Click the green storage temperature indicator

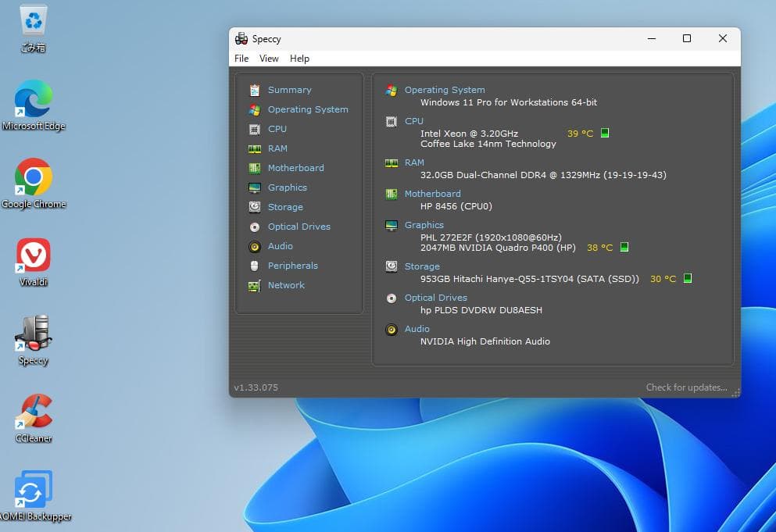point(688,279)
